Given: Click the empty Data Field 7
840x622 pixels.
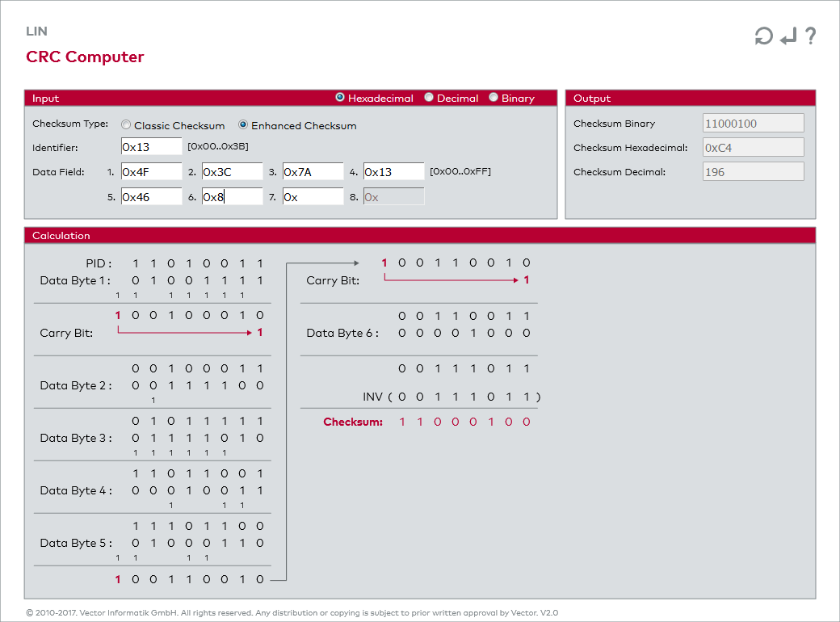Looking at the screenshot, I should (313, 197).
